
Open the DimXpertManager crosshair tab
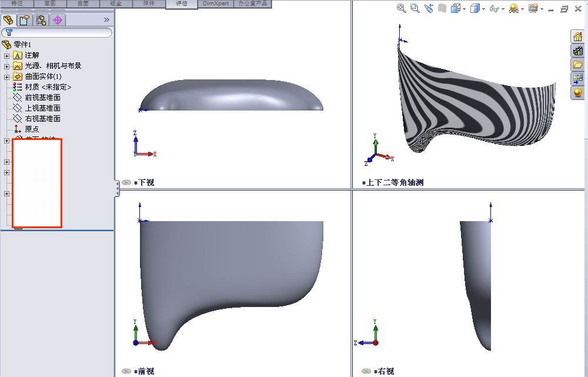[x=58, y=20]
